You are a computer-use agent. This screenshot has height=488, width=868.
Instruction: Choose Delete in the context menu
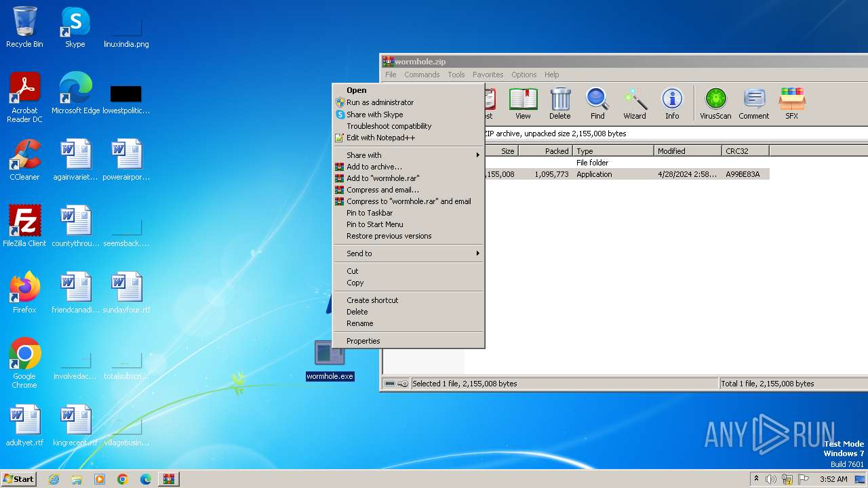pyautogui.click(x=408, y=312)
